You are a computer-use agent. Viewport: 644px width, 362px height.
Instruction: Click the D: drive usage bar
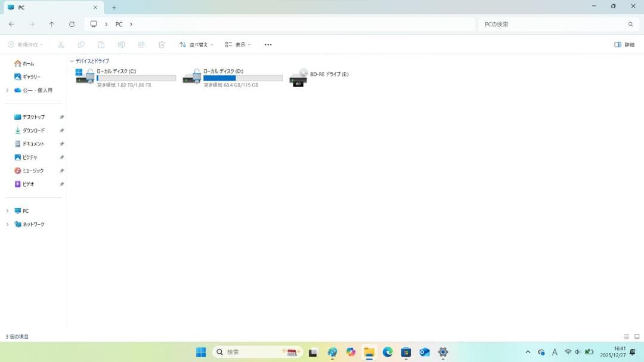point(243,78)
